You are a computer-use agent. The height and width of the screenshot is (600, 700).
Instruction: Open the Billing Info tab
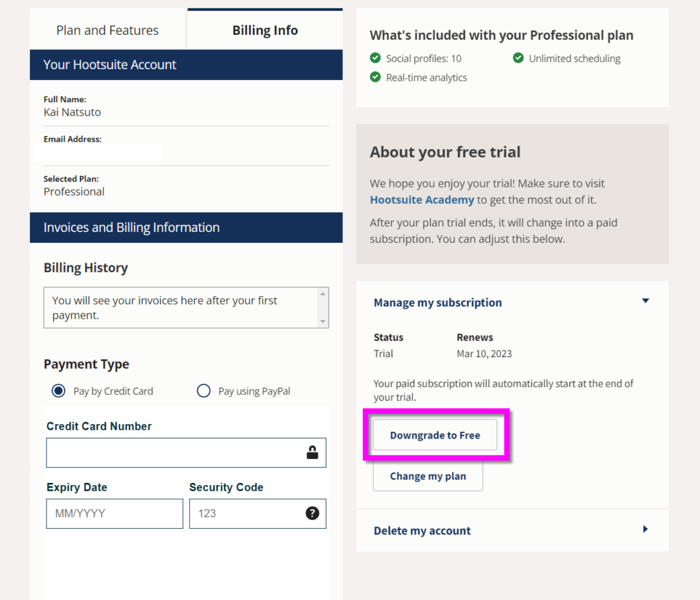pyautogui.click(x=265, y=30)
